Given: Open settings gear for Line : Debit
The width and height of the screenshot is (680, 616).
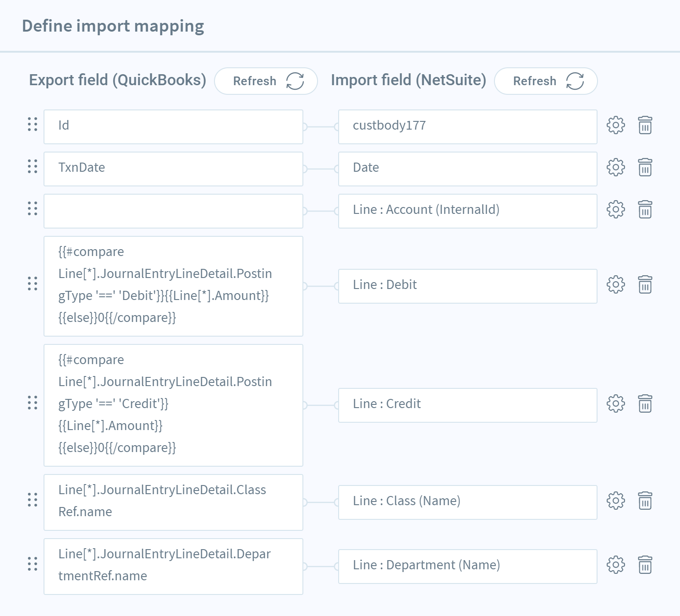Looking at the screenshot, I should (x=615, y=284).
